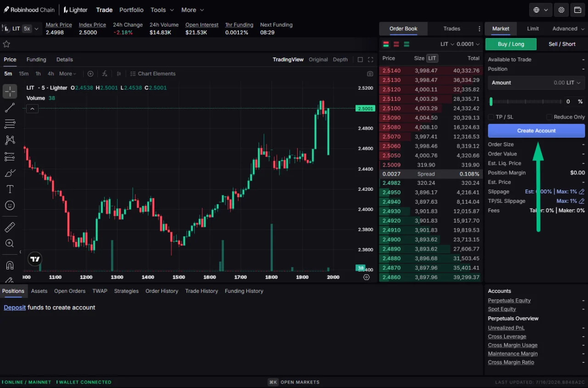Click the Create Account button
This screenshot has width=588, height=388.
[x=536, y=131]
